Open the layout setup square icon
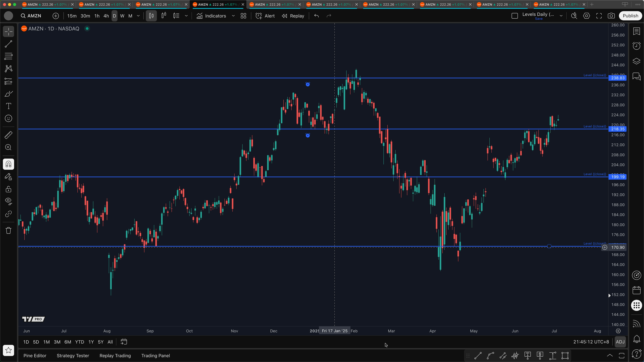Screen dimensions: 644x362 click(515, 16)
